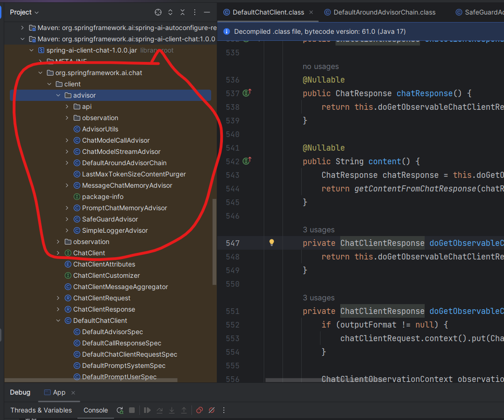Select DefaultChatClientRequestSpec in tree

(x=130, y=354)
